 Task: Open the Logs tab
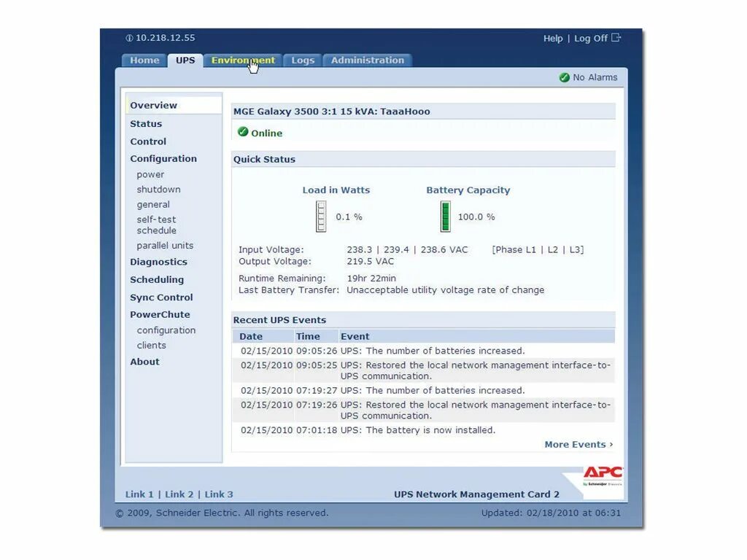[x=303, y=61]
